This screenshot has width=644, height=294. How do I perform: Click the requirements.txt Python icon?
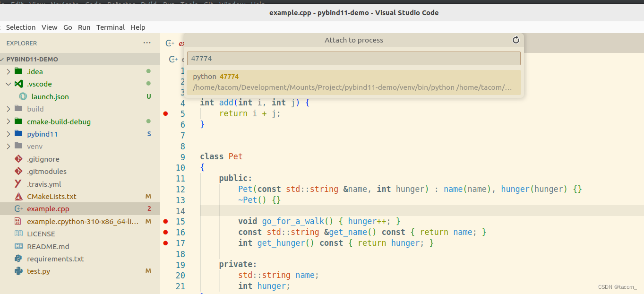[x=18, y=259]
